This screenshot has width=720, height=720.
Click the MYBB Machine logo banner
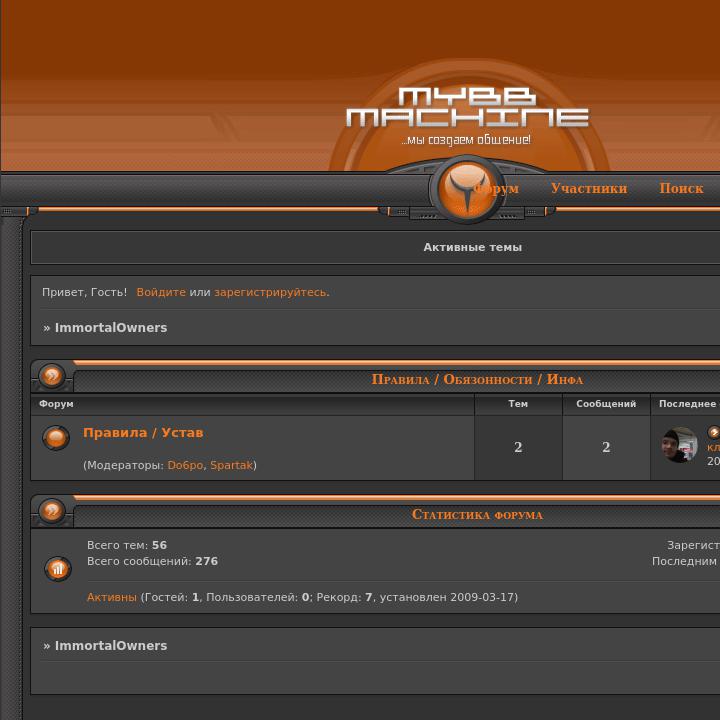tap(467, 107)
